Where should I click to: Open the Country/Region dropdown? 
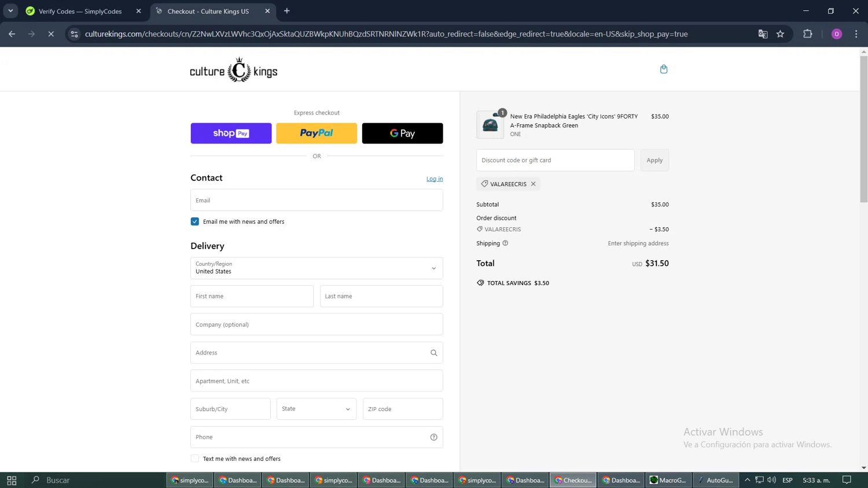[x=317, y=268]
